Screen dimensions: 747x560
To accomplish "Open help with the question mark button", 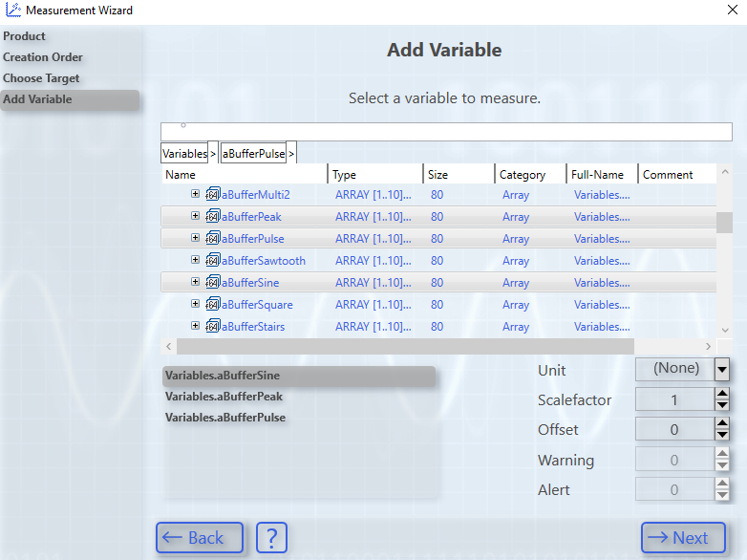I will [271, 538].
